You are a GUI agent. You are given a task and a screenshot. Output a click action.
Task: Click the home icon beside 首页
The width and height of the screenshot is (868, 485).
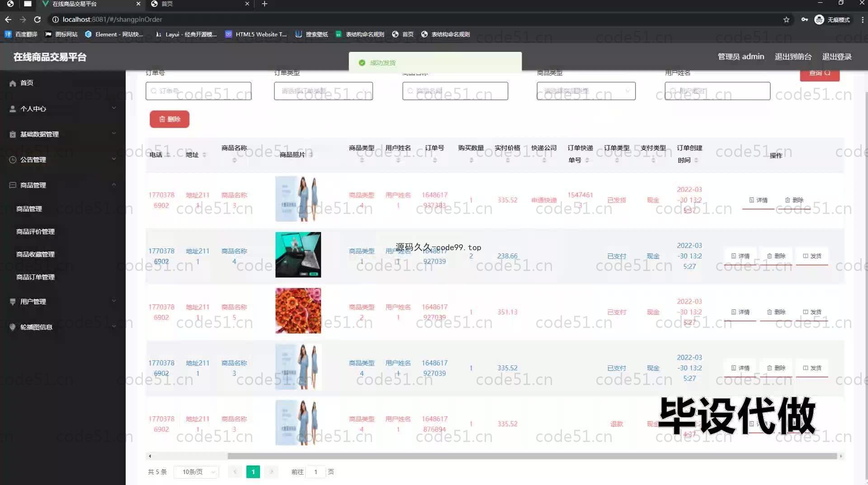(13, 83)
